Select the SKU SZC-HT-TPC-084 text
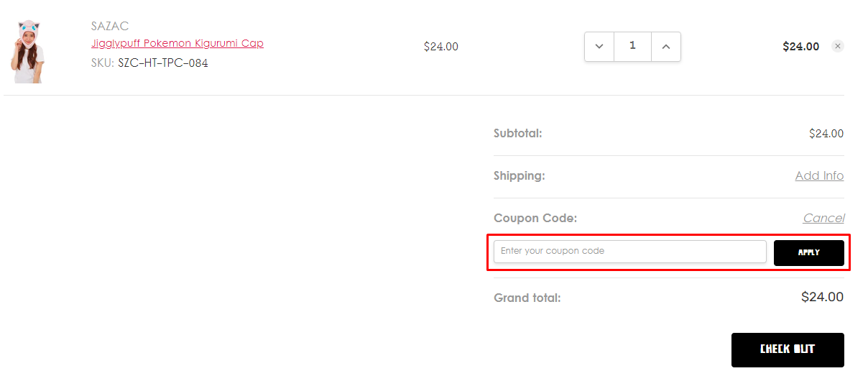The height and width of the screenshot is (376, 868). (x=163, y=63)
